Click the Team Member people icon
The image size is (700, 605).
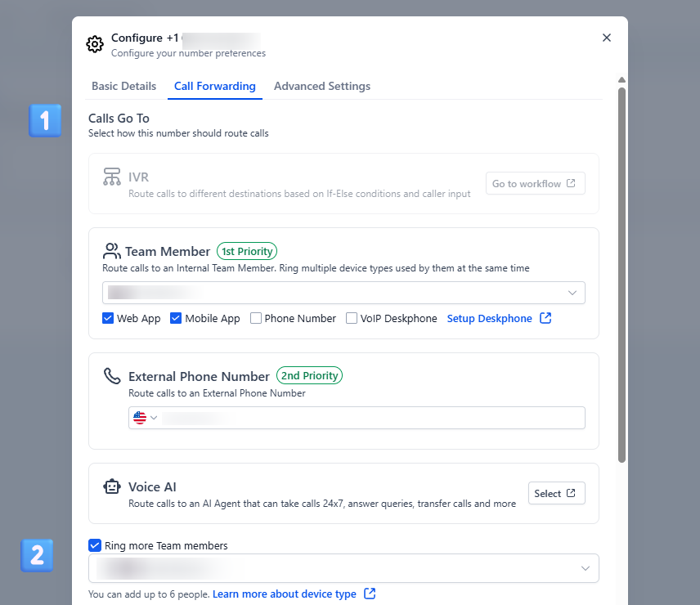tap(111, 251)
